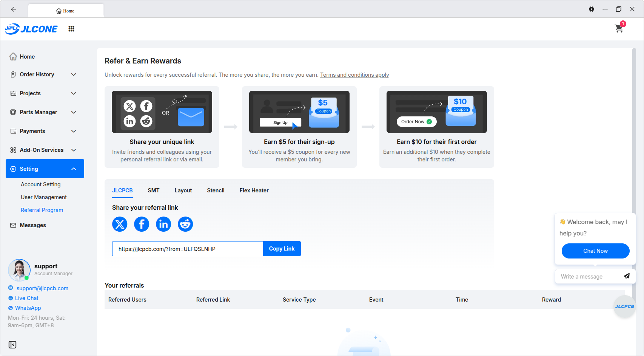Click the back arrow in title bar

tap(14, 9)
